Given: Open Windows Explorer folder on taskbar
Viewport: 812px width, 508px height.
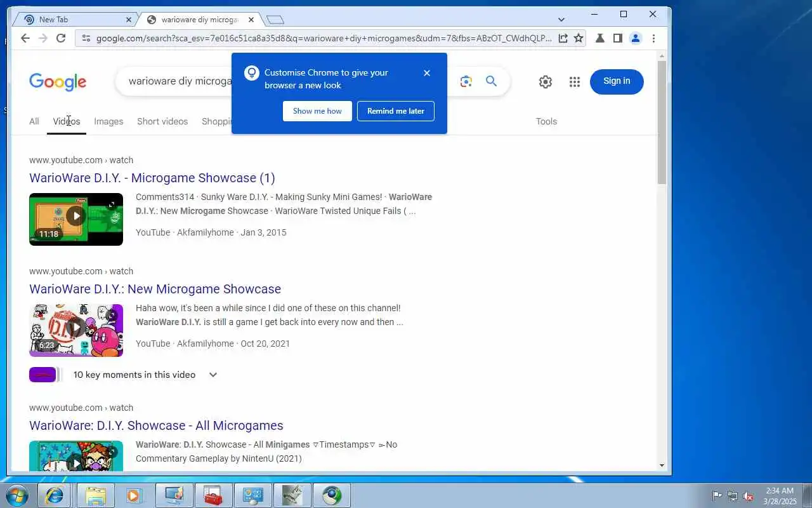Looking at the screenshot, I should [96, 495].
